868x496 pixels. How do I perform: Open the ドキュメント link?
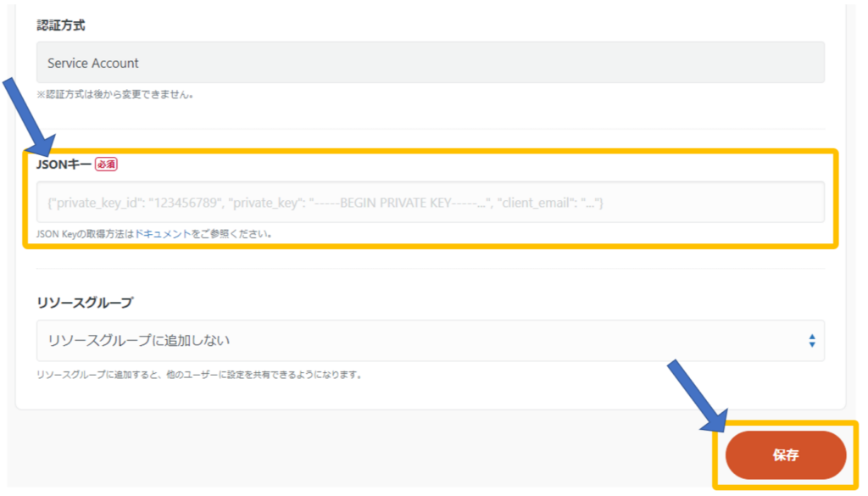pyautogui.click(x=163, y=234)
